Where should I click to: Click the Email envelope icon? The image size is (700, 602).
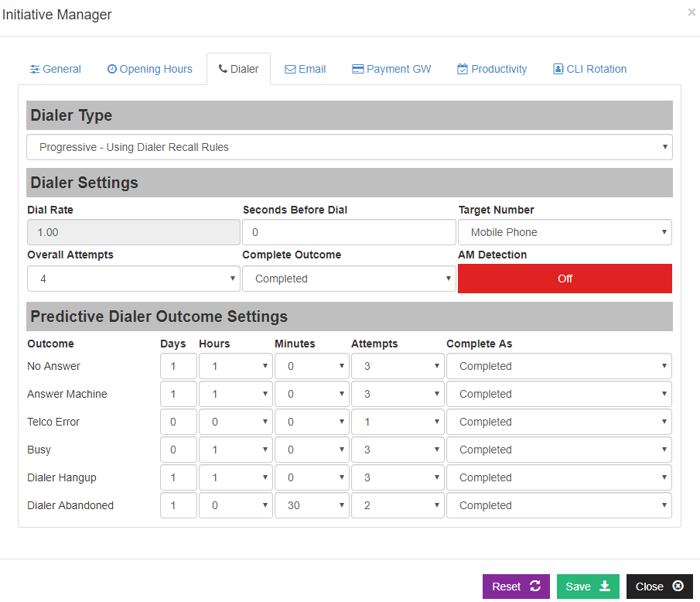tap(290, 69)
